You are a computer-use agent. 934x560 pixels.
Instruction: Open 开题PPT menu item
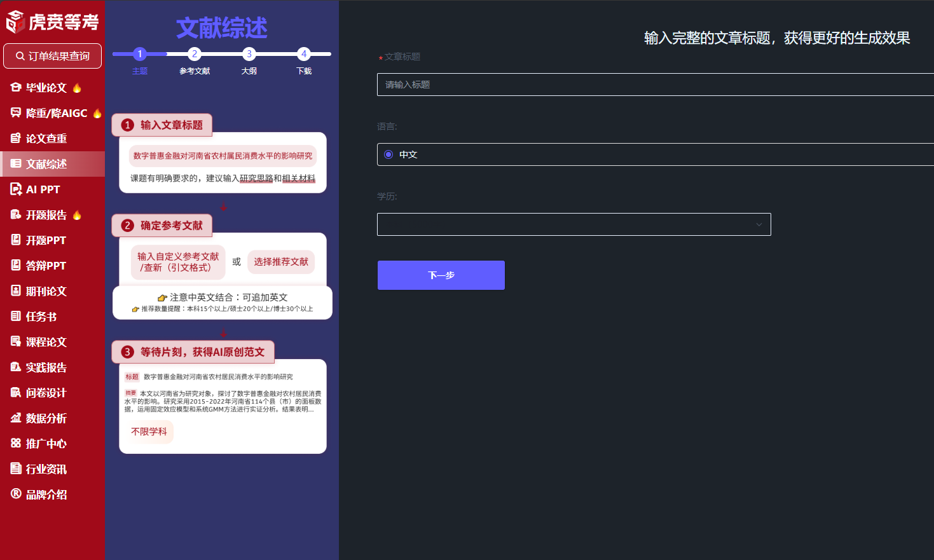(x=53, y=240)
